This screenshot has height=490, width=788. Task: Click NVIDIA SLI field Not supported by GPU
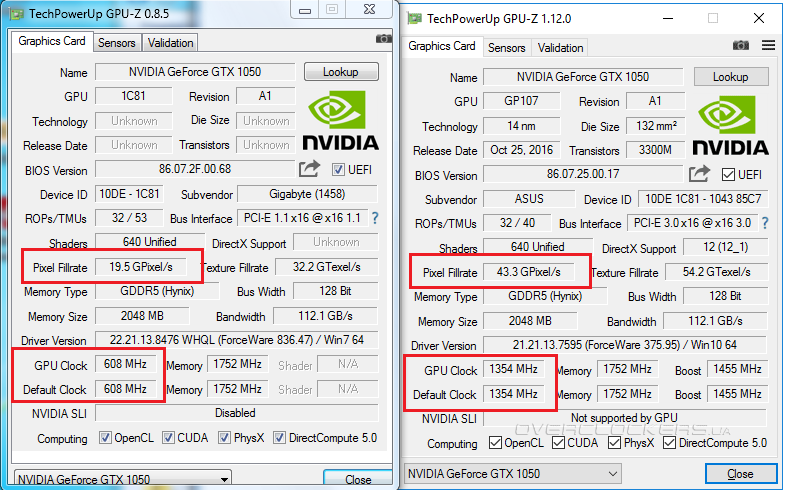[625, 418]
